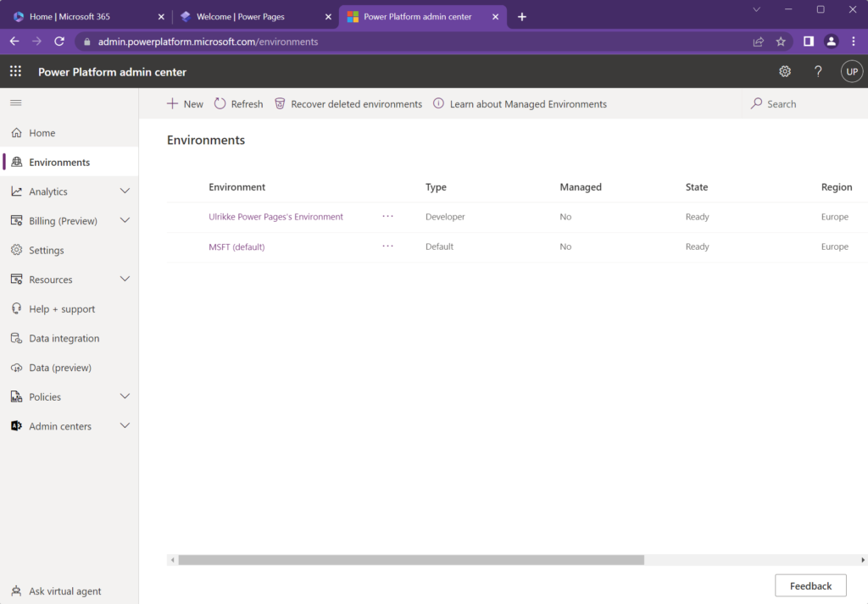Click the scrollbar left arrow

click(x=173, y=560)
